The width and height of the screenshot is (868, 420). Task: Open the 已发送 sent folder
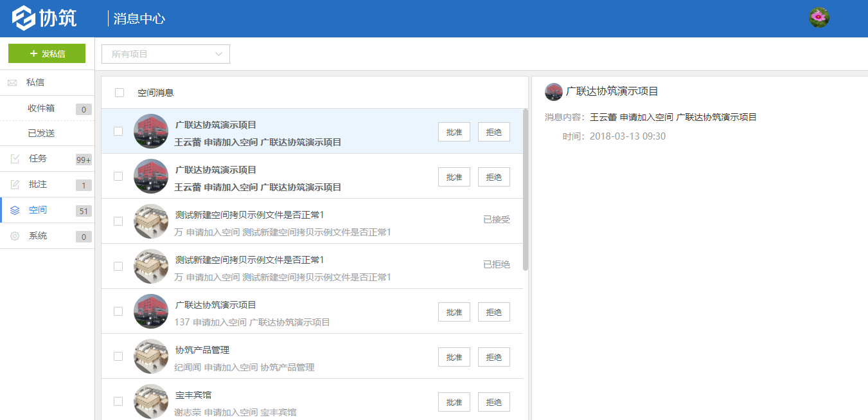tap(41, 133)
